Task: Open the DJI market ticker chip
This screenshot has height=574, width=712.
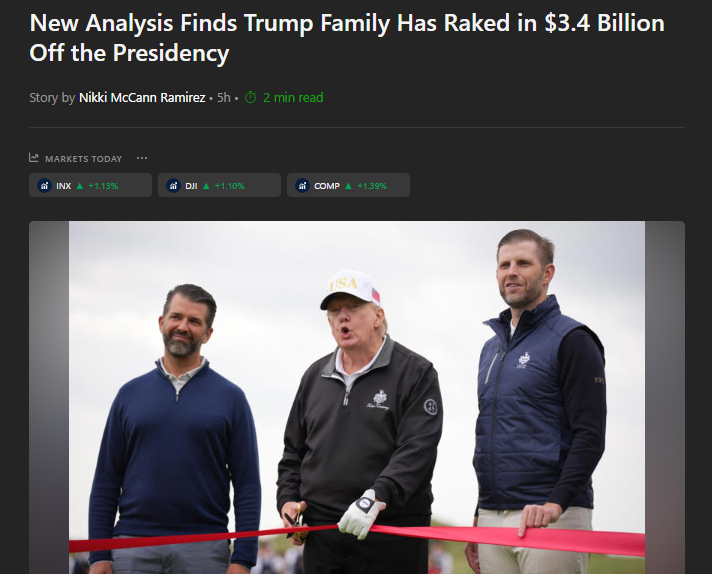Action: point(219,186)
